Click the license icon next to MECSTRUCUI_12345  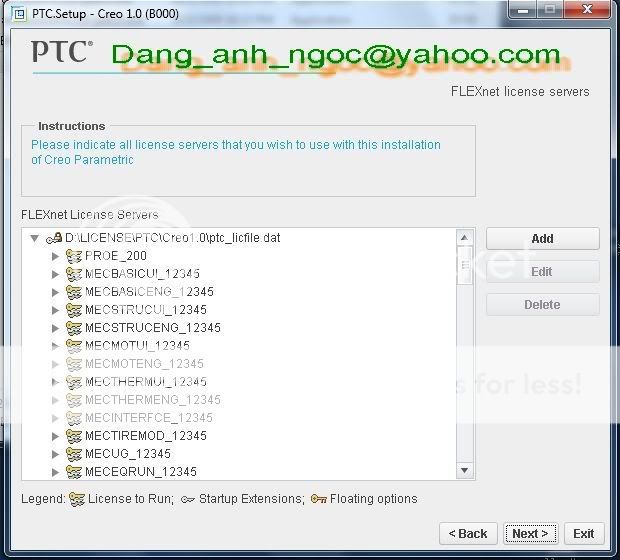point(74,310)
